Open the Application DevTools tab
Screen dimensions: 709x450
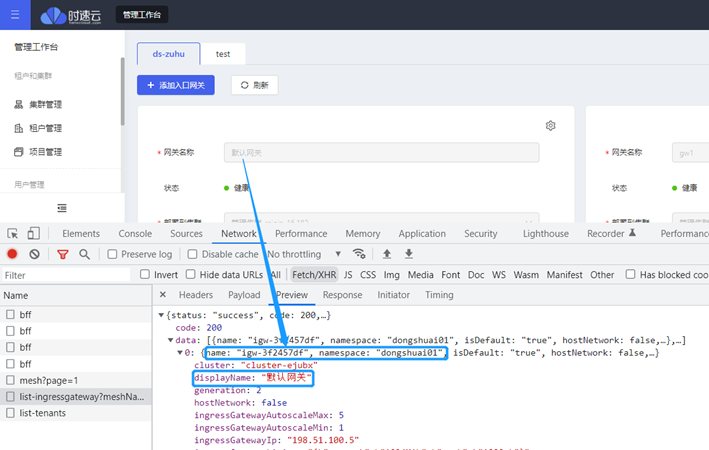click(x=422, y=233)
